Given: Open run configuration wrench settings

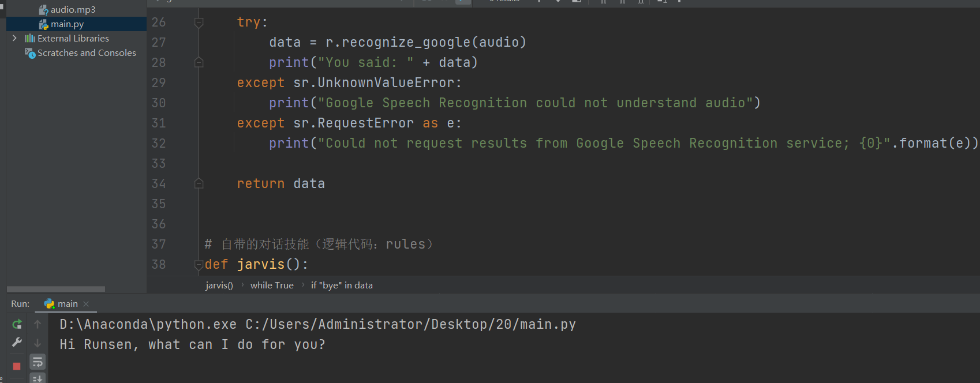Looking at the screenshot, I should pyautogui.click(x=17, y=343).
